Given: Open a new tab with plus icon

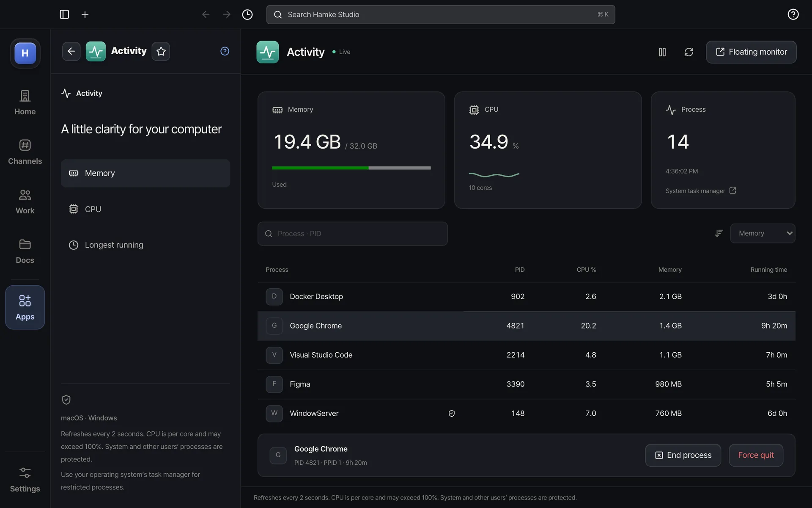Looking at the screenshot, I should pyautogui.click(x=85, y=14).
